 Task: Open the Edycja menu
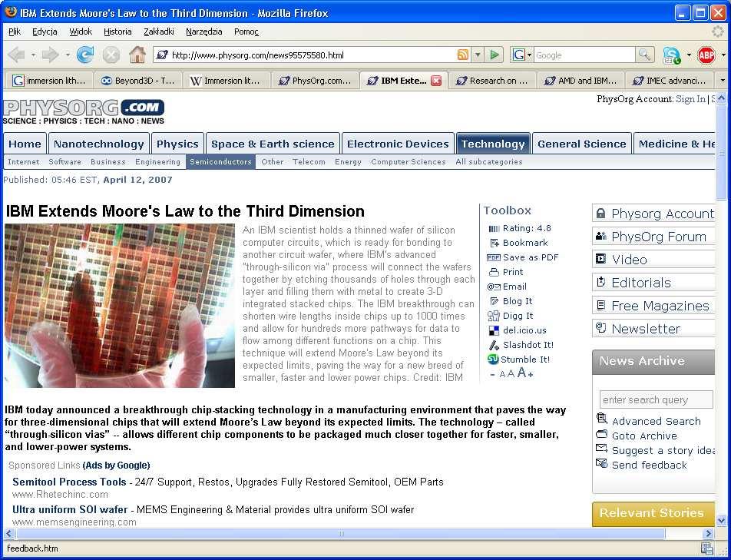tap(45, 31)
